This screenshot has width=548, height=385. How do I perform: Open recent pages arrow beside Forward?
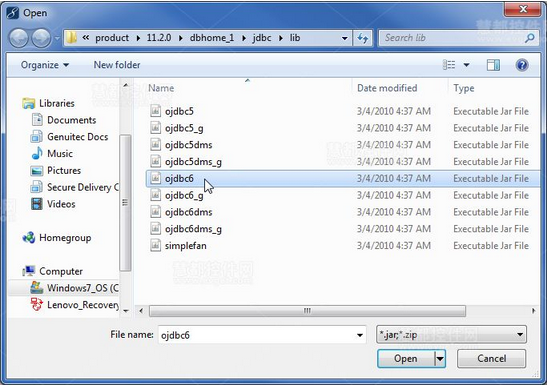pyautogui.click(x=57, y=38)
